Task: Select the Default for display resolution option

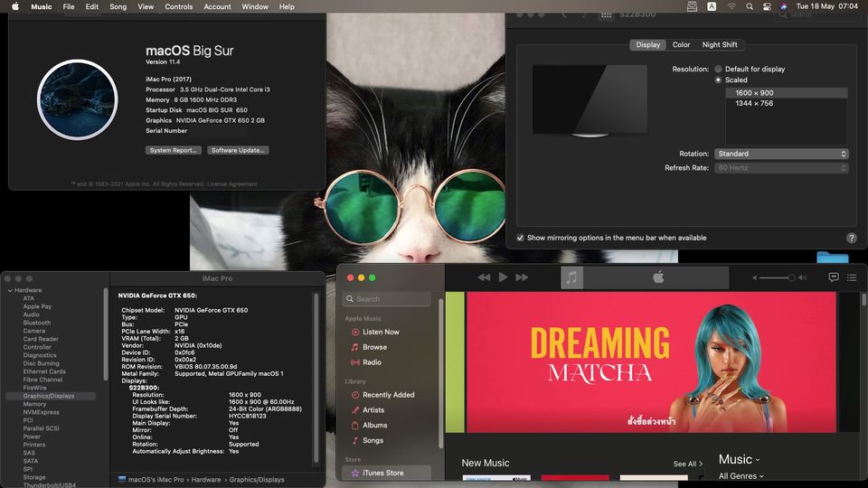Action: (718, 70)
